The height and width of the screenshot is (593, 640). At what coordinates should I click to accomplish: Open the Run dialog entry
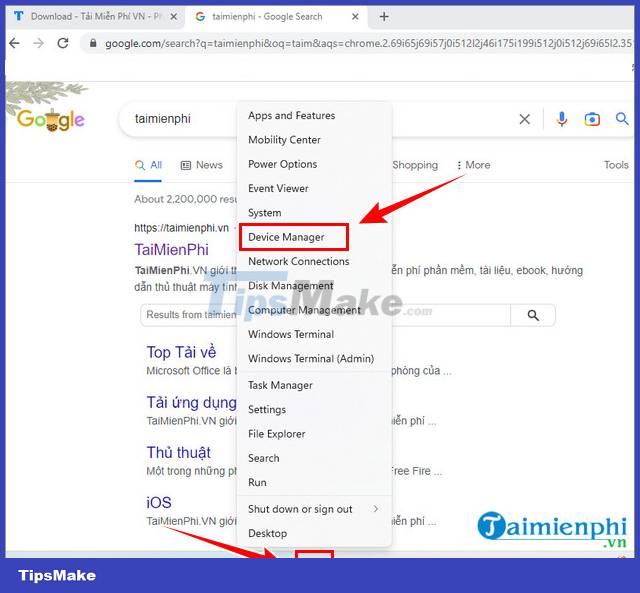[257, 482]
